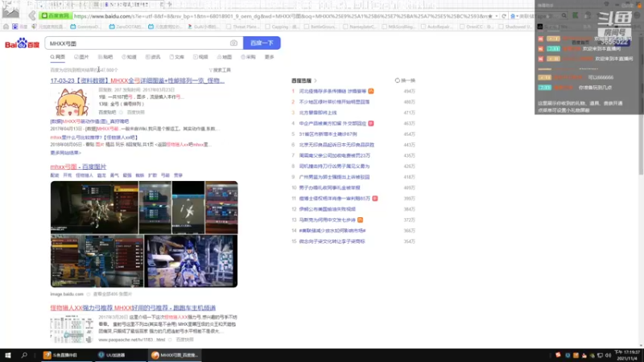Click the 百度一下 search button
This screenshot has height=362, width=644.
[x=262, y=43]
